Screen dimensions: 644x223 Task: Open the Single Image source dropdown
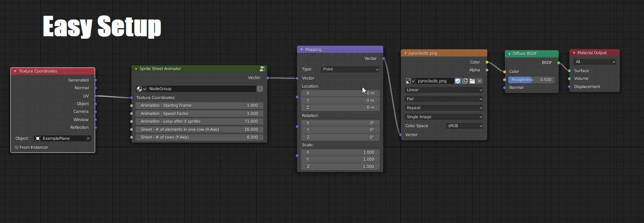point(444,117)
